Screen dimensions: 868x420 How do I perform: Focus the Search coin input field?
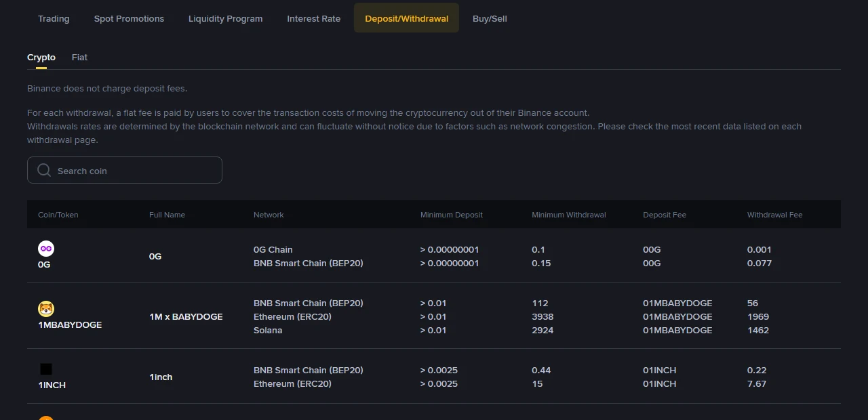(x=125, y=170)
